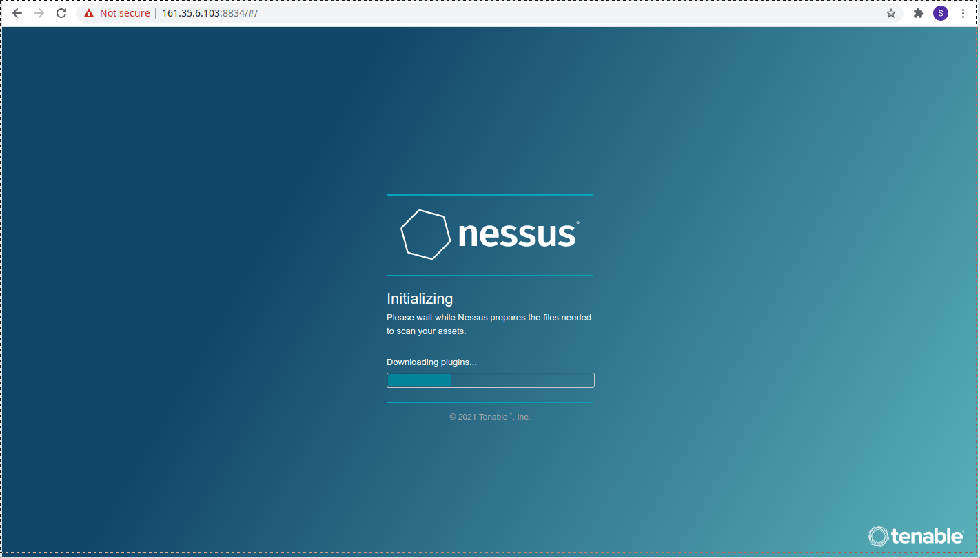The height and width of the screenshot is (558, 980).
Task: Bookmark this page with the star icon
Action: point(891,13)
